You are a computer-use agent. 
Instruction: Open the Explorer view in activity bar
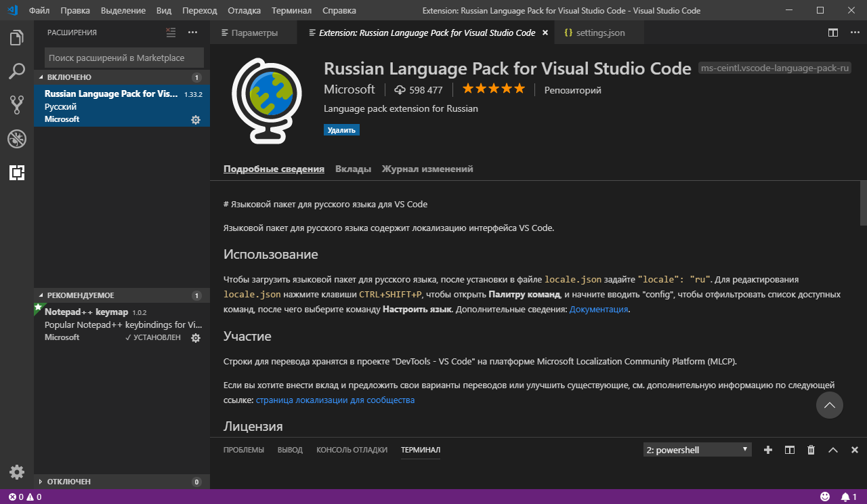[17, 38]
